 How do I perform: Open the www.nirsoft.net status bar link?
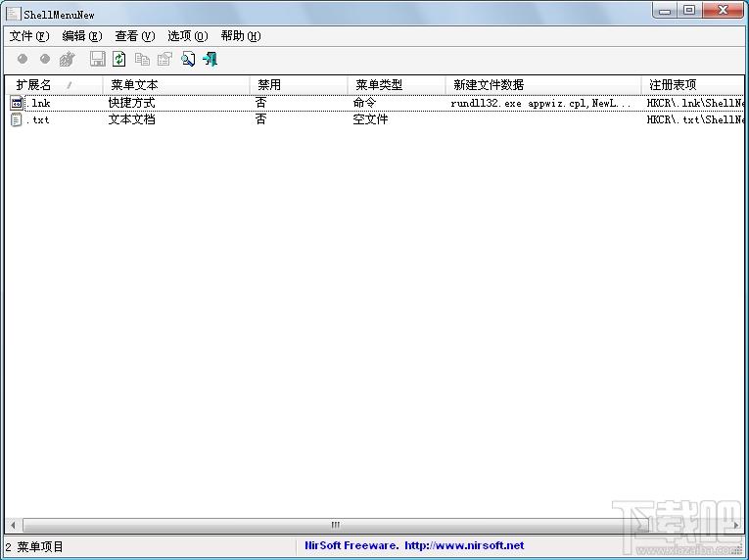464,545
